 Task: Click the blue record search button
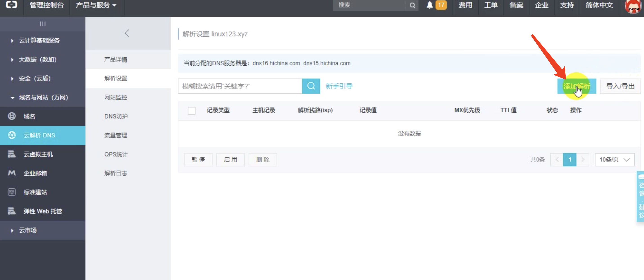(311, 86)
